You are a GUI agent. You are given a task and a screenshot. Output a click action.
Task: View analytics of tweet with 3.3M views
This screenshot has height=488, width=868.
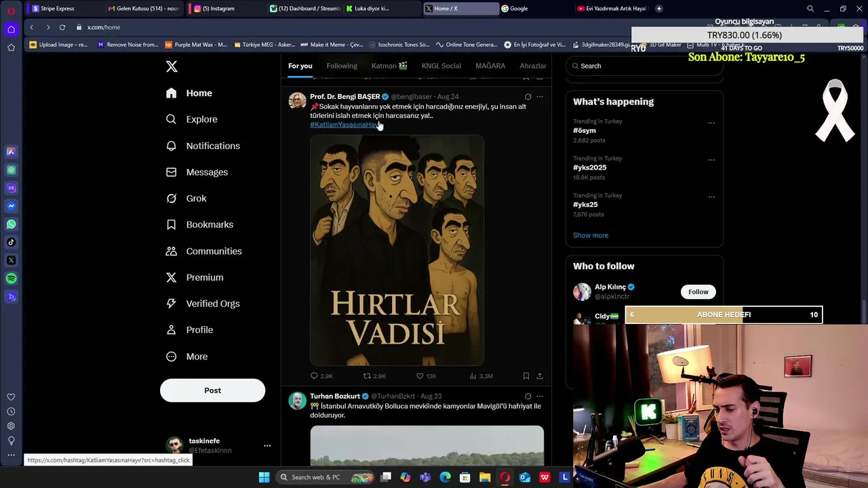pyautogui.click(x=481, y=376)
